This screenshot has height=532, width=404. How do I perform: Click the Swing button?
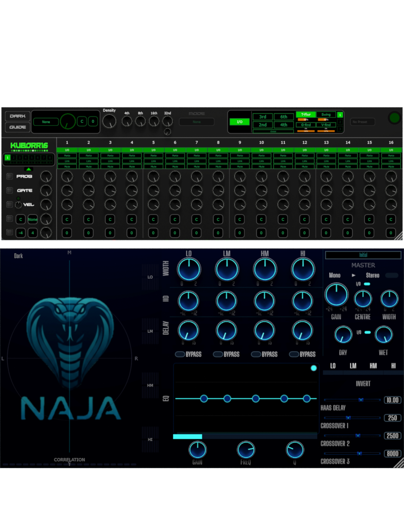tap(326, 114)
